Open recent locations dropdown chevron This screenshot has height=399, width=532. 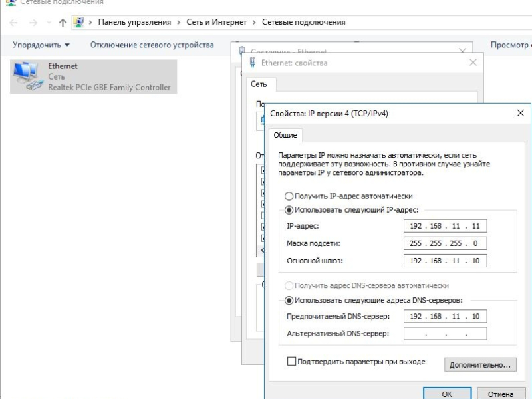(49, 23)
